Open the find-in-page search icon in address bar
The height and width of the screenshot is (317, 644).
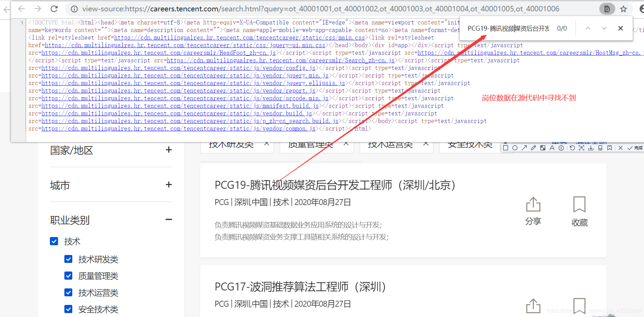coord(607,9)
